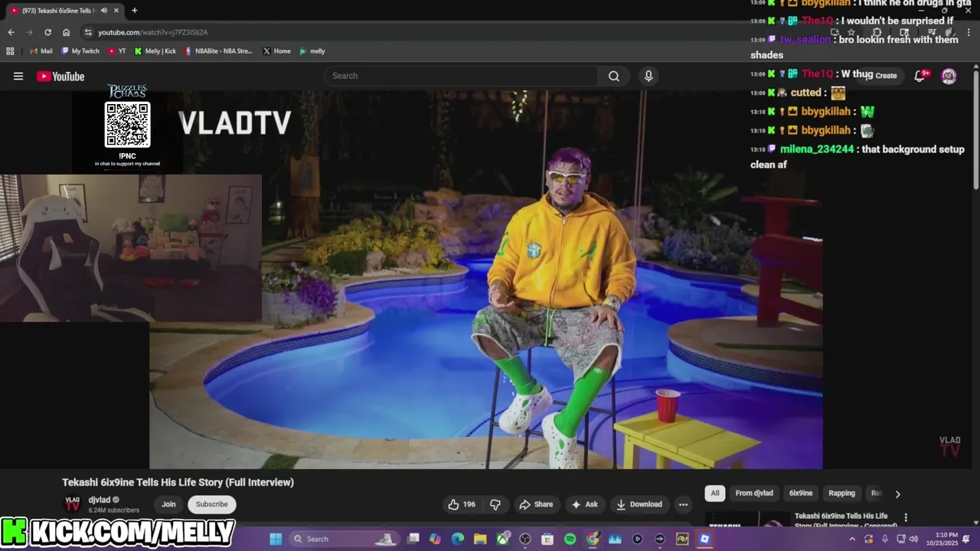
Task: Open the NBABite bookmark
Action: 218,51
